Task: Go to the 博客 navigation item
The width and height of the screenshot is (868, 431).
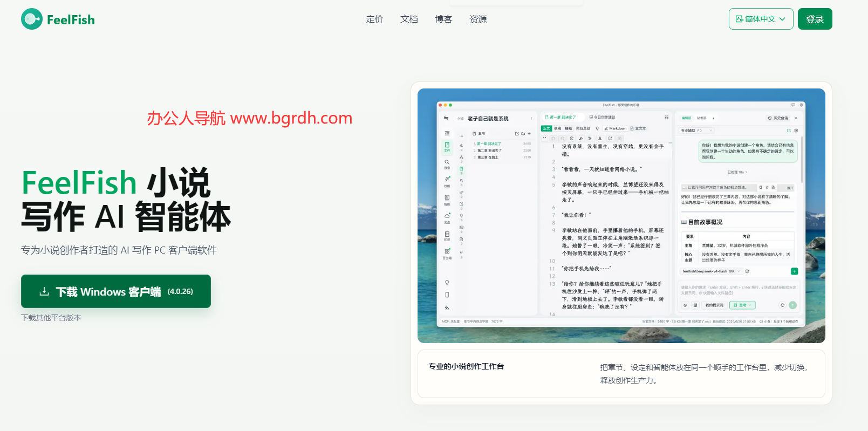Action: 443,19
